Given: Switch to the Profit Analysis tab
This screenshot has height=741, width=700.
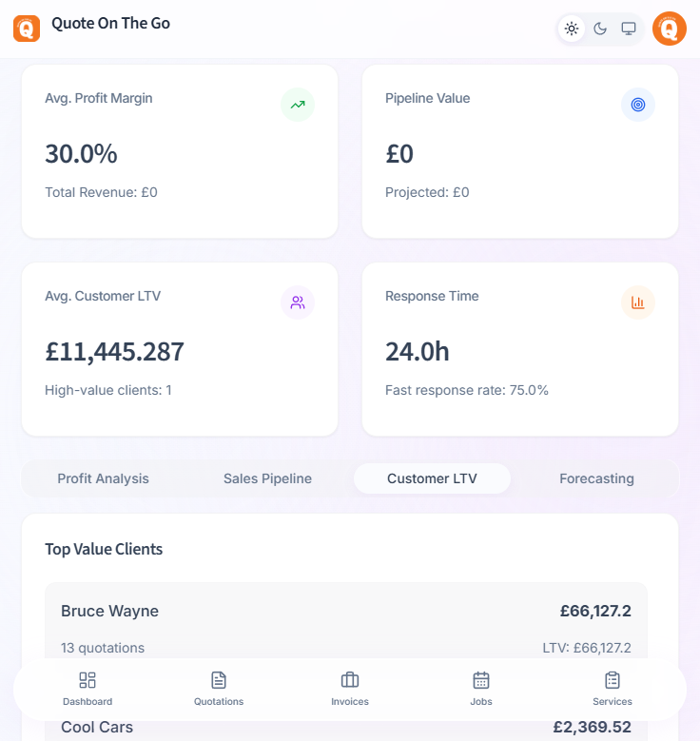Looking at the screenshot, I should tap(103, 478).
